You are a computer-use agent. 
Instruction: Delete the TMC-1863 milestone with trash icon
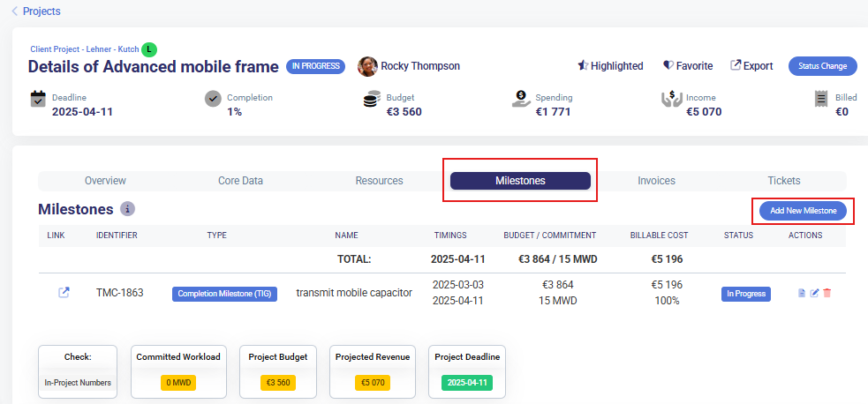pyautogui.click(x=827, y=293)
